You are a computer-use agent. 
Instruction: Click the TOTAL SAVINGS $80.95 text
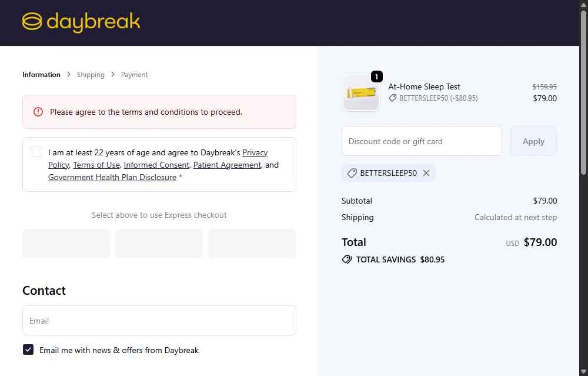click(400, 259)
